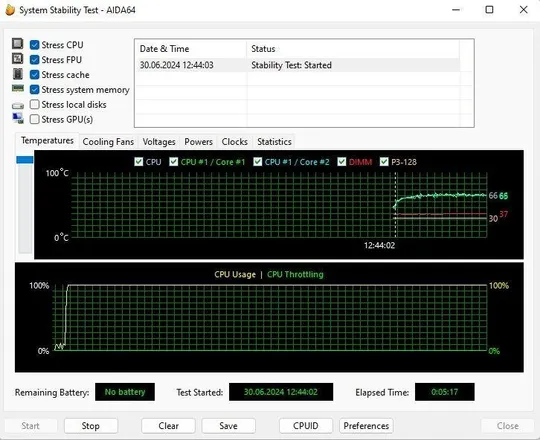Image resolution: width=540 pixels, height=440 pixels.
Task: Toggle CPU #1 / Core #1 graph checkbox
Action: pos(174,162)
